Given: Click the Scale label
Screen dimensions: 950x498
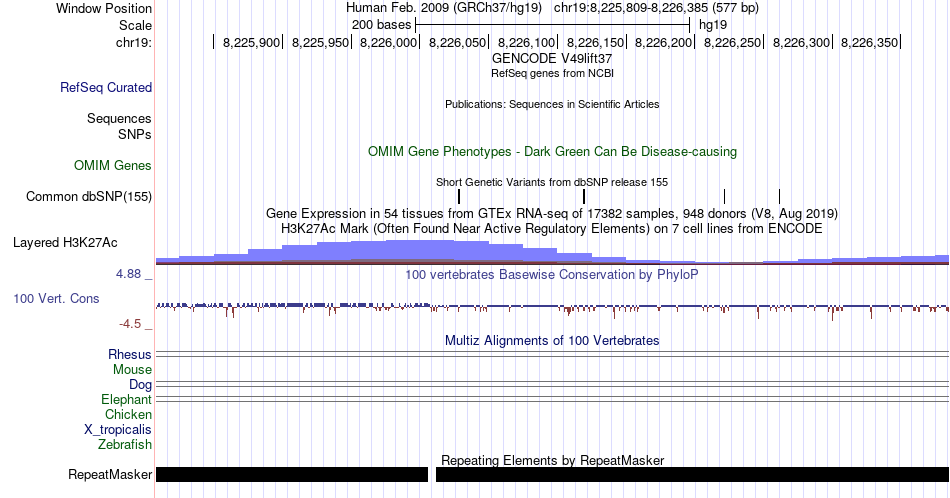Looking at the screenshot, I should [136, 25].
